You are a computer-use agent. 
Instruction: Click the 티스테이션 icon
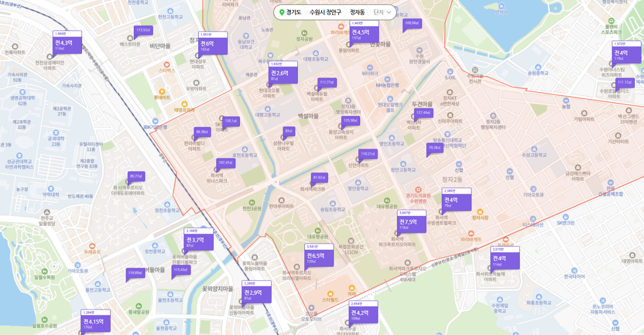pos(533,218)
